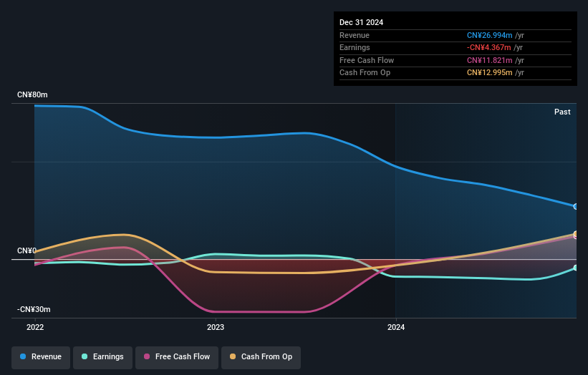Toggle the Revenue legend series
This screenshot has width=588, height=375.
tap(41, 356)
